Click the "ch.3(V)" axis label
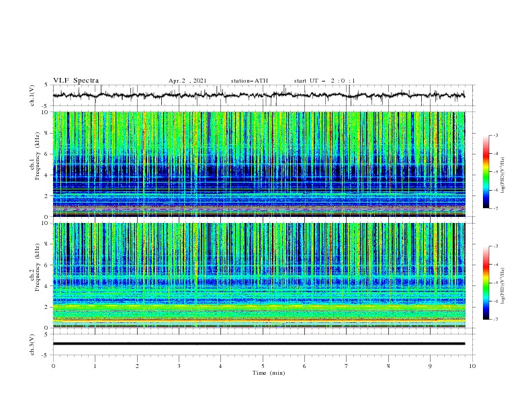Screen dimensions: 532x411 (32, 345)
